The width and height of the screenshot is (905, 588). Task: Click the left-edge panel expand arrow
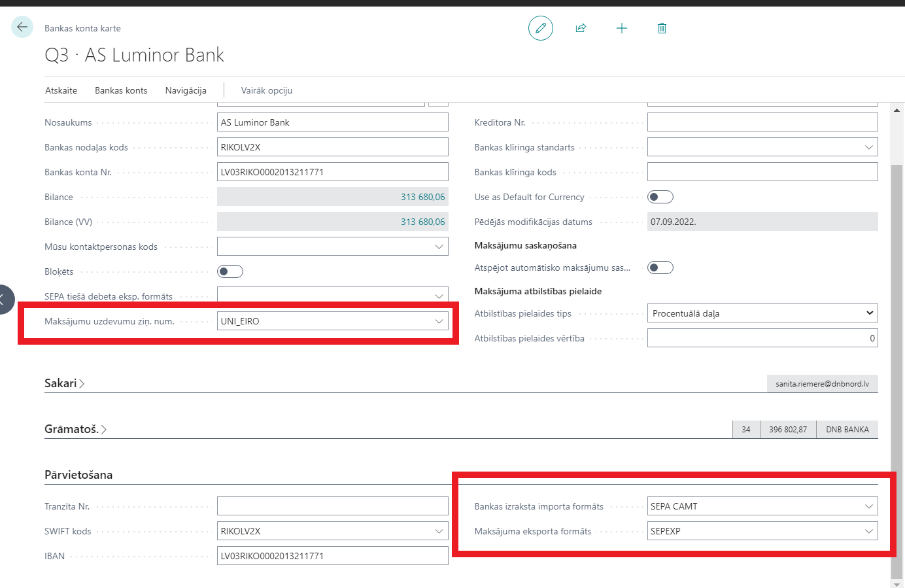click(x=3, y=300)
